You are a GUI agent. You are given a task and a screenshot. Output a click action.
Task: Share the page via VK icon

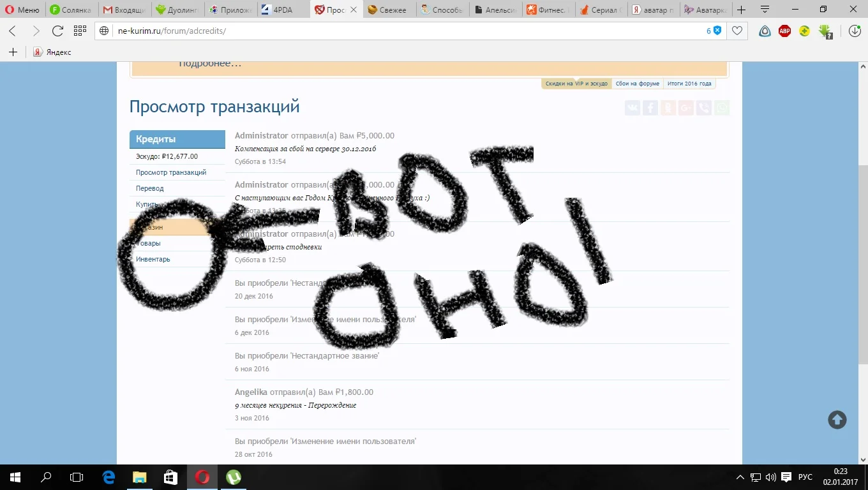pos(632,107)
